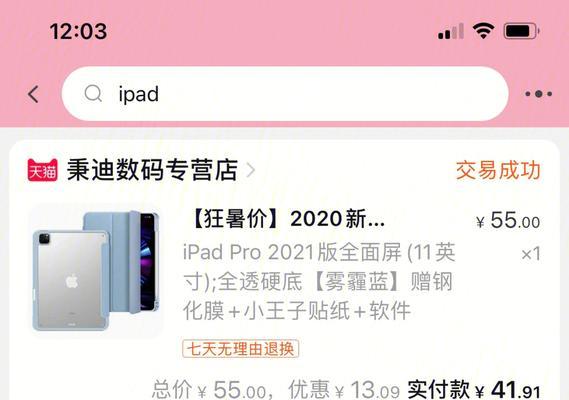Open the iPad case product thumbnail

point(96,271)
